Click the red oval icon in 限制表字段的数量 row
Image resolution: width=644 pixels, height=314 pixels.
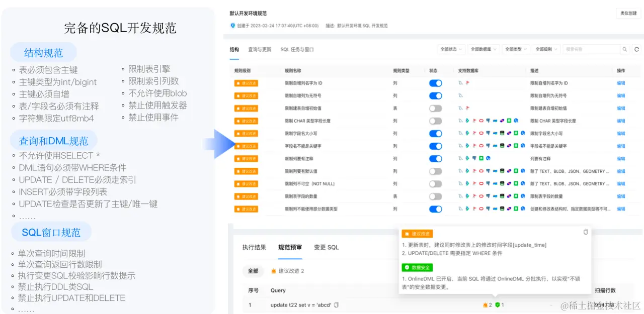pyautogui.click(x=481, y=196)
